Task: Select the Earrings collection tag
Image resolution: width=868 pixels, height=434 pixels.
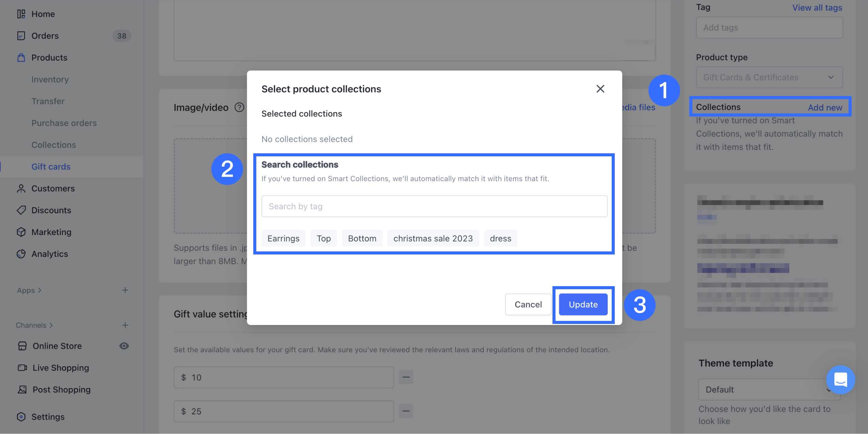Action: point(283,238)
